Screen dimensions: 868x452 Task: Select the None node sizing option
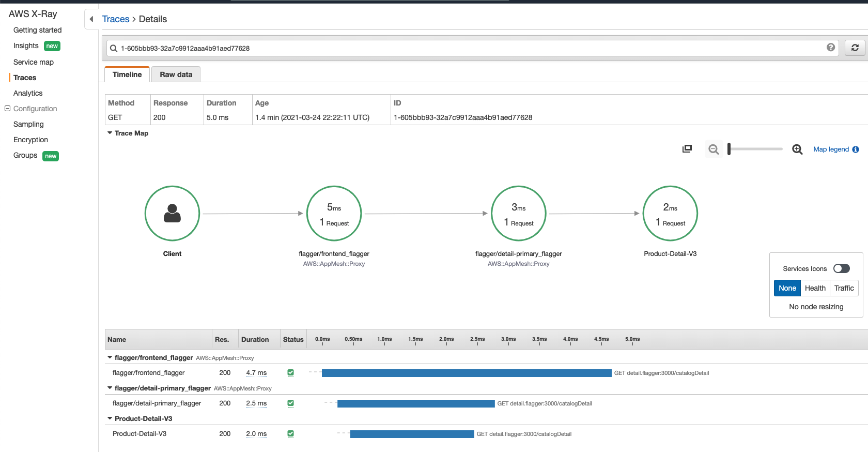pyautogui.click(x=787, y=288)
